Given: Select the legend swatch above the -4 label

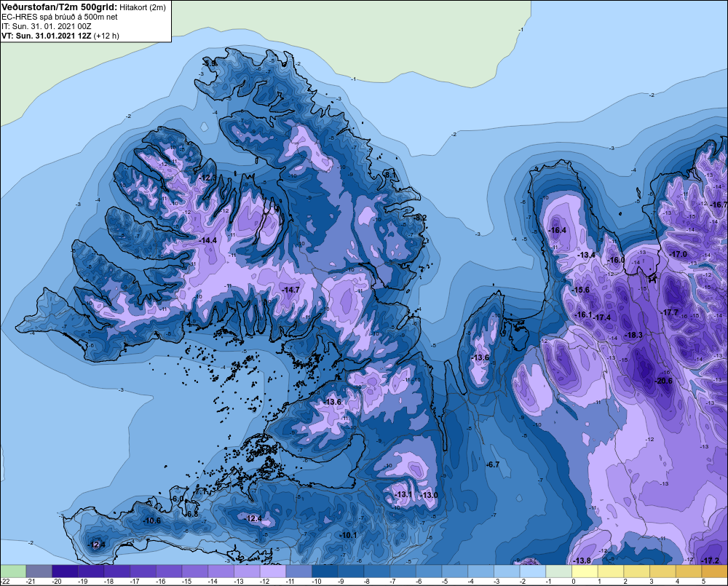Looking at the screenshot, I should [x=481, y=571].
